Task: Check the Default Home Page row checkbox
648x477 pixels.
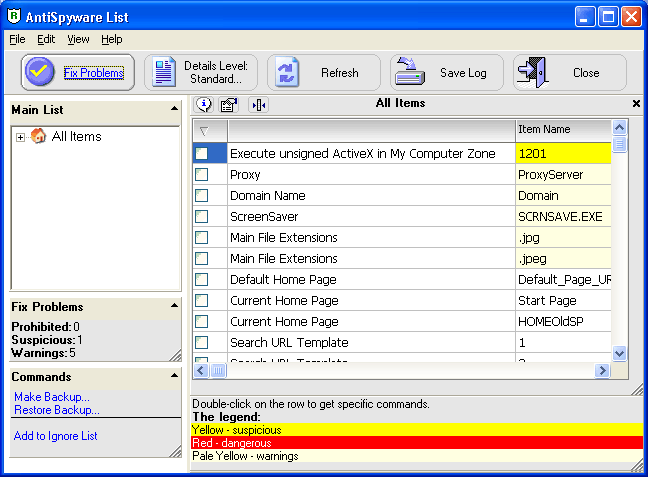Action: tap(202, 279)
